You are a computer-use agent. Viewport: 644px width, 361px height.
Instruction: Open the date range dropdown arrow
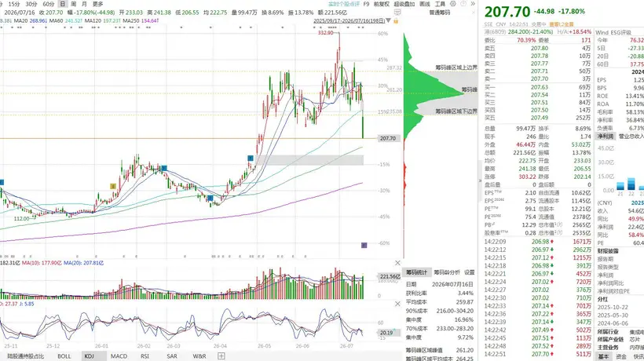point(389,20)
